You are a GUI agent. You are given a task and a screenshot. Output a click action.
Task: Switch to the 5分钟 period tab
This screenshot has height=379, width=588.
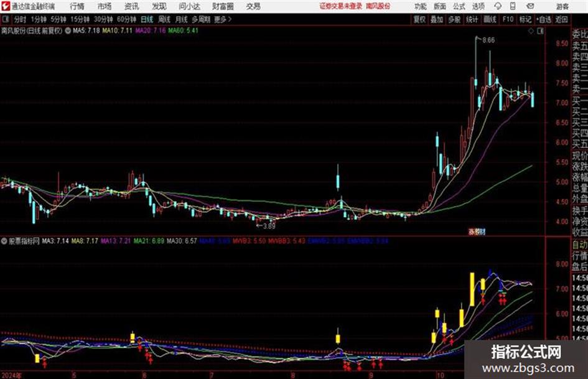(x=58, y=19)
